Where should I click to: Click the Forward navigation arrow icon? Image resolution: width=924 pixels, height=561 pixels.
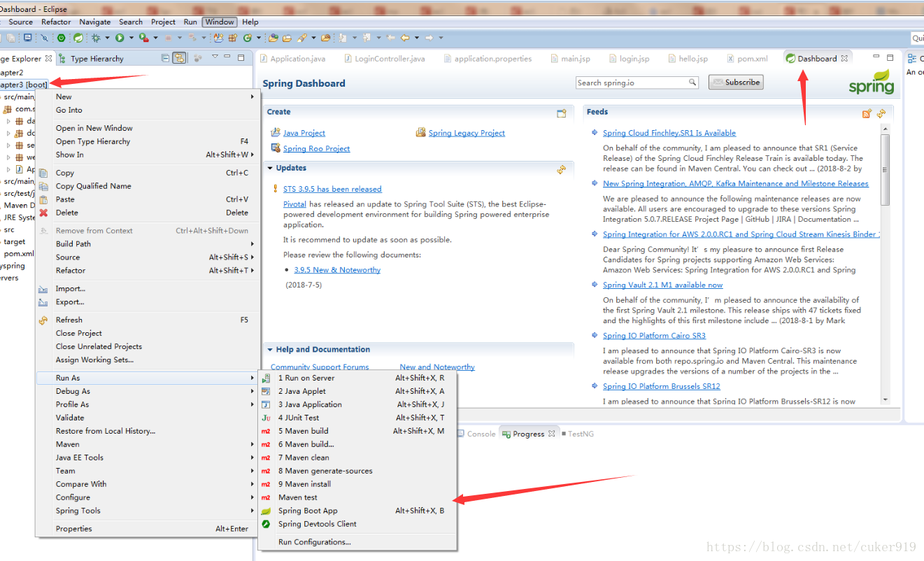pos(429,38)
